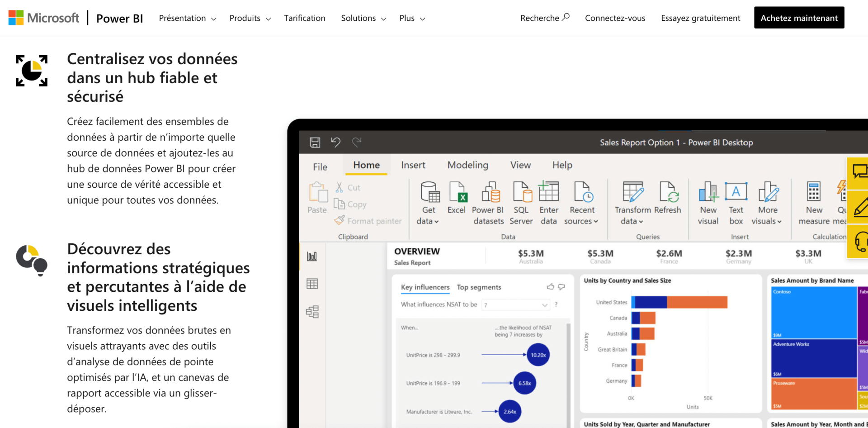Image resolution: width=868 pixels, height=428 pixels.
Task: Select the Top segments tab
Action: (479, 287)
